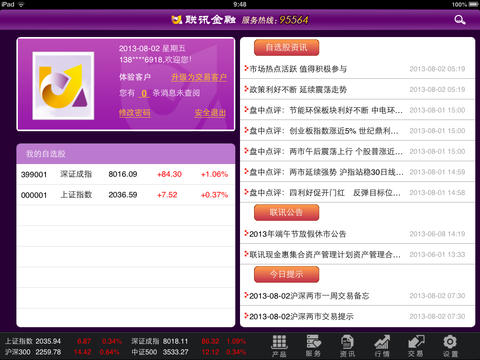Open 联讯现金惠集合资产管理计划 notice
Screen dimensions: 480x360
357,255
